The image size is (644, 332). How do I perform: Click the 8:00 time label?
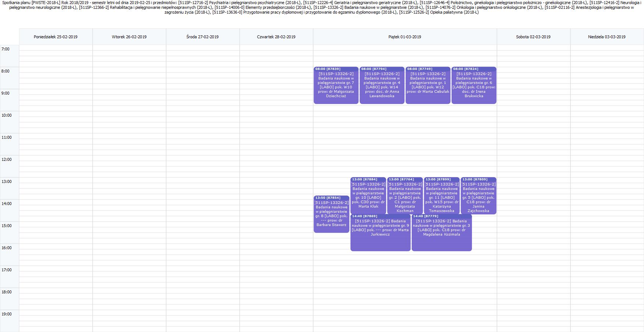[6, 71]
